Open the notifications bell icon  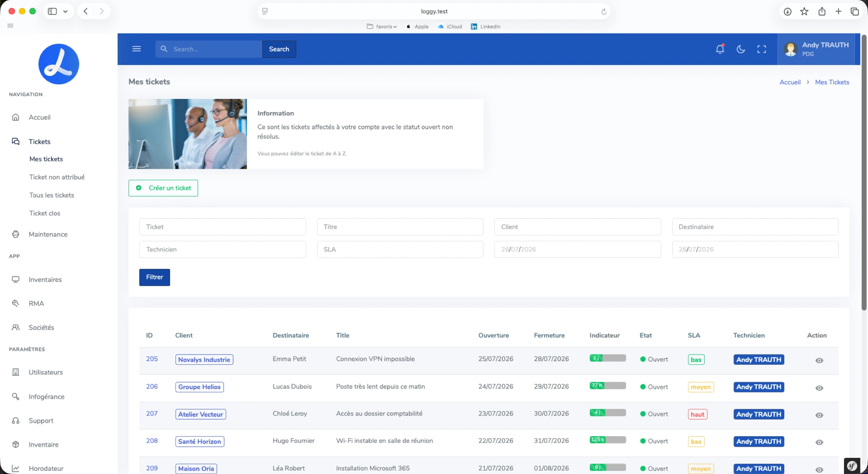(720, 49)
